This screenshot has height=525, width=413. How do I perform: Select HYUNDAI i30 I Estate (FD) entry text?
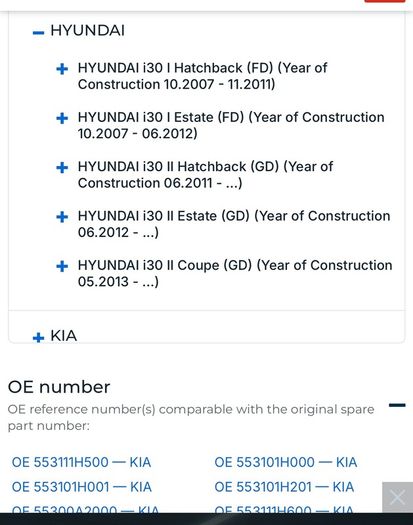(231, 125)
